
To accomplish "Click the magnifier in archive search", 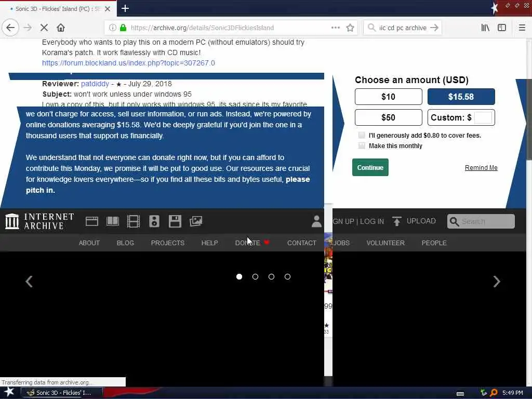I will [x=454, y=221].
